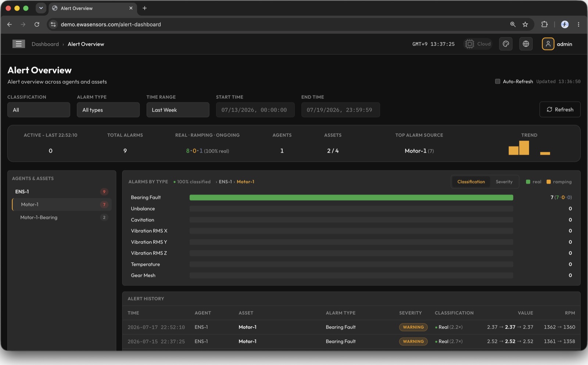The width and height of the screenshot is (588, 365).
Task: Reload the page in browser toolbar
Action: tap(37, 24)
